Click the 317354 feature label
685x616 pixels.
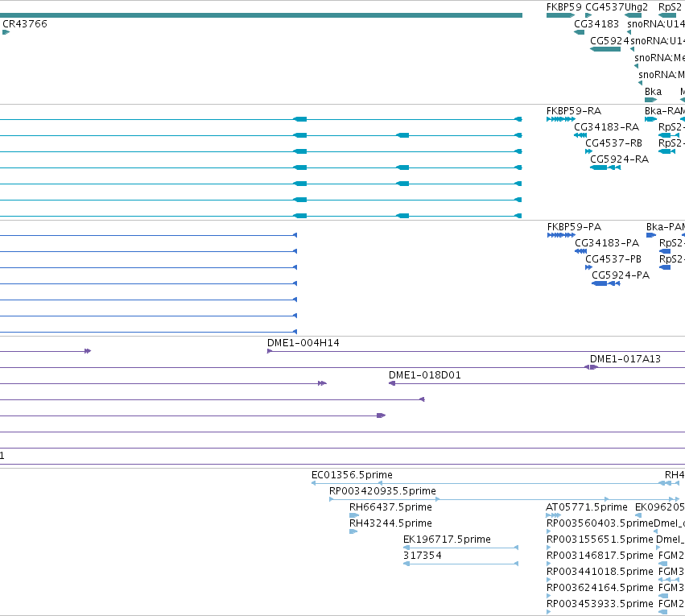point(423,556)
